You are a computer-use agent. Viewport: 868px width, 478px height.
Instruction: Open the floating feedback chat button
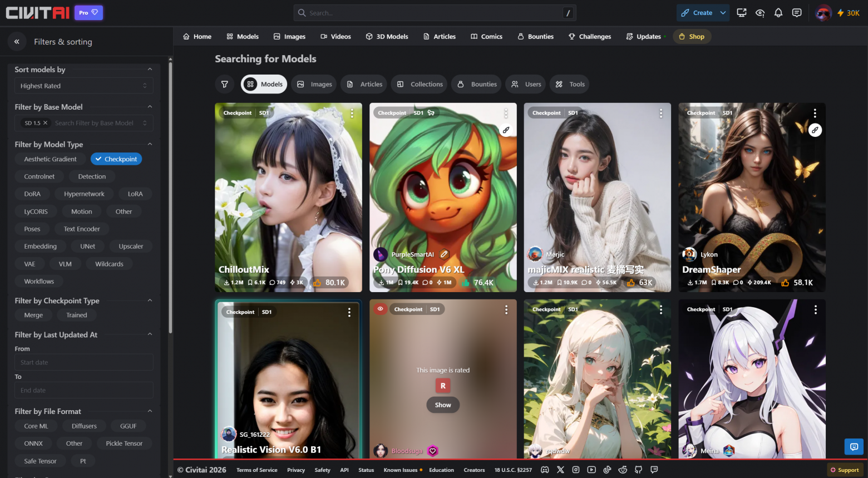point(854,447)
